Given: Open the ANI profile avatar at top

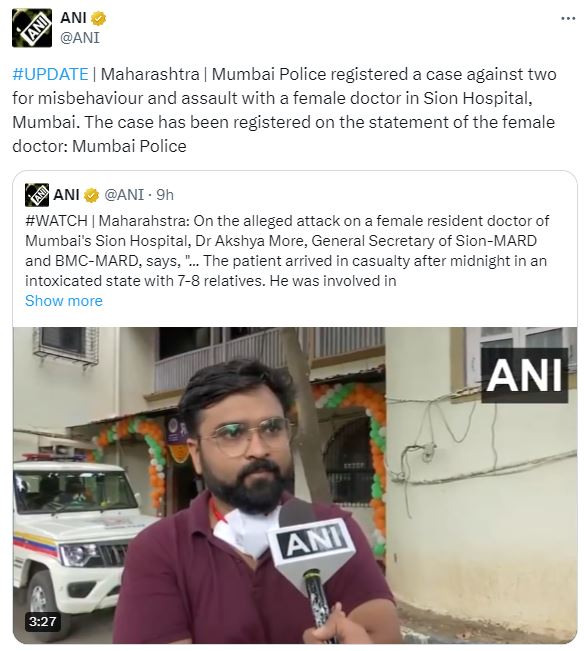Looking at the screenshot, I should (x=32, y=28).
